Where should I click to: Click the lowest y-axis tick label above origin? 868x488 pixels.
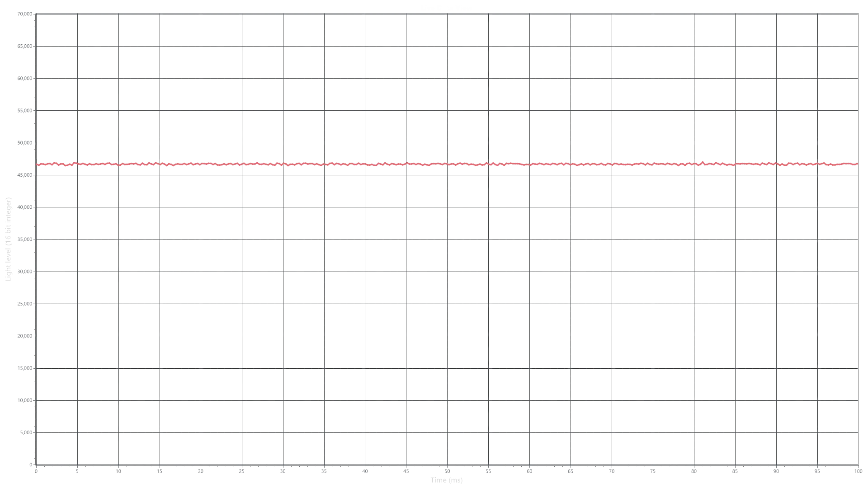pos(25,434)
